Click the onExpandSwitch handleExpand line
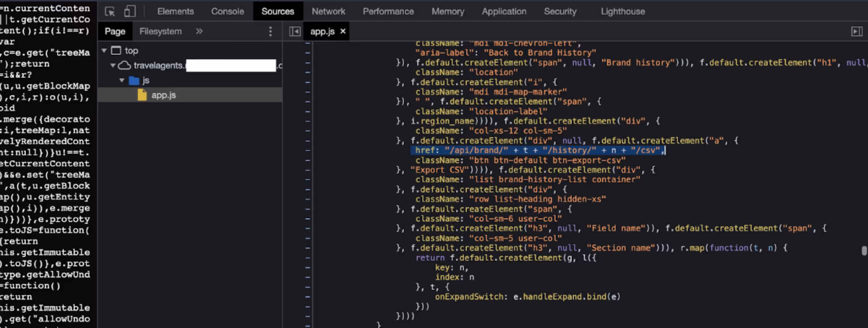This screenshot has width=868, height=328. click(x=528, y=297)
